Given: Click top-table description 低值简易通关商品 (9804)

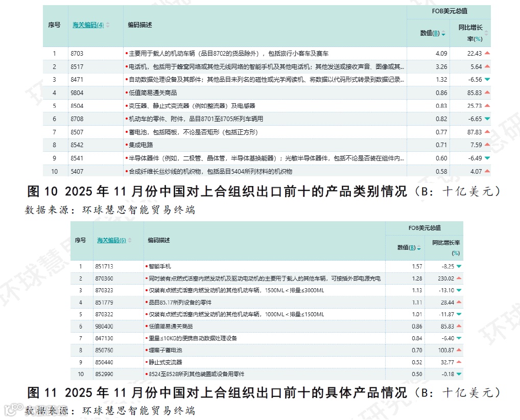Looking at the screenshot, I should click(x=153, y=93).
